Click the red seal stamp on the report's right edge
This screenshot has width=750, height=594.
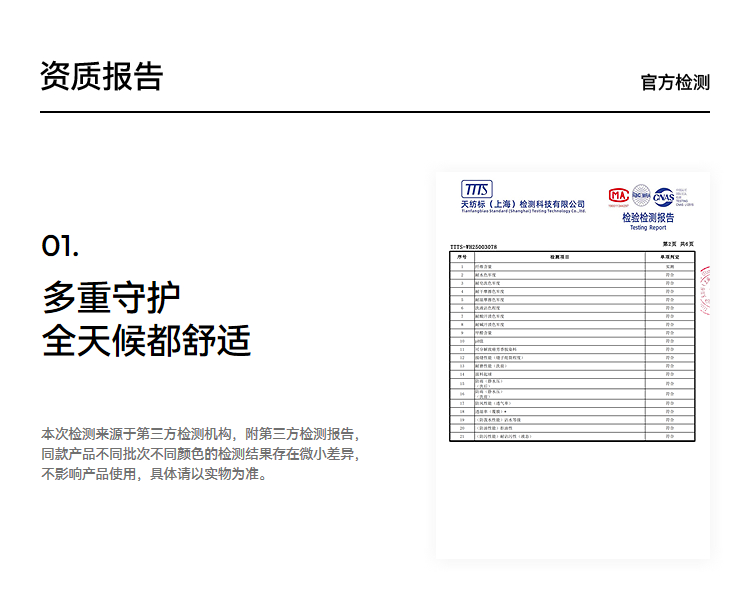(x=705, y=291)
